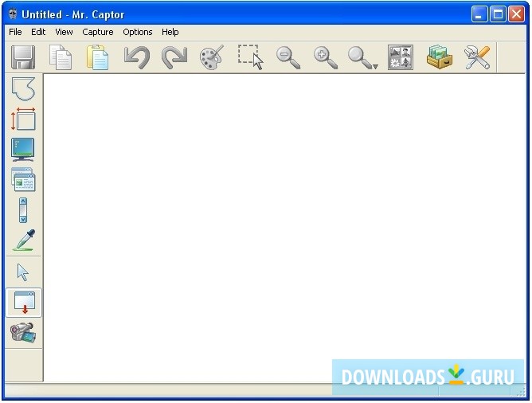Open the Options menu
The width and height of the screenshot is (532, 403).
pos(138,32)
